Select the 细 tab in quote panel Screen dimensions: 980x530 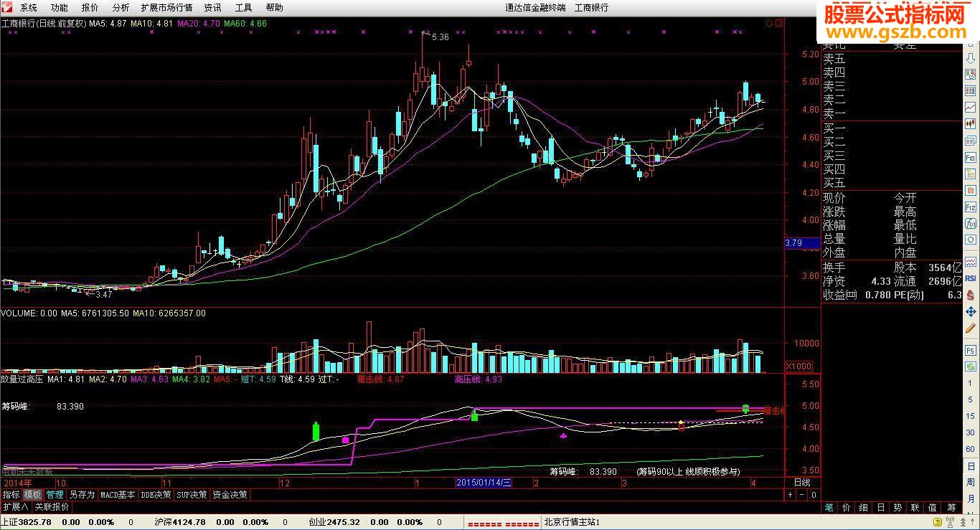(863, 507)
